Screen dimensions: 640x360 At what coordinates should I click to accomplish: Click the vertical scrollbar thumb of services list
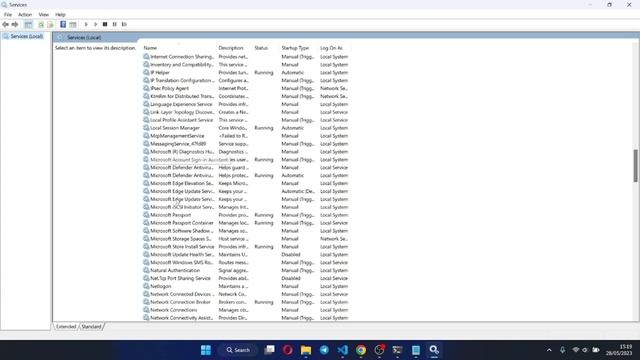(x=636, y=165)
